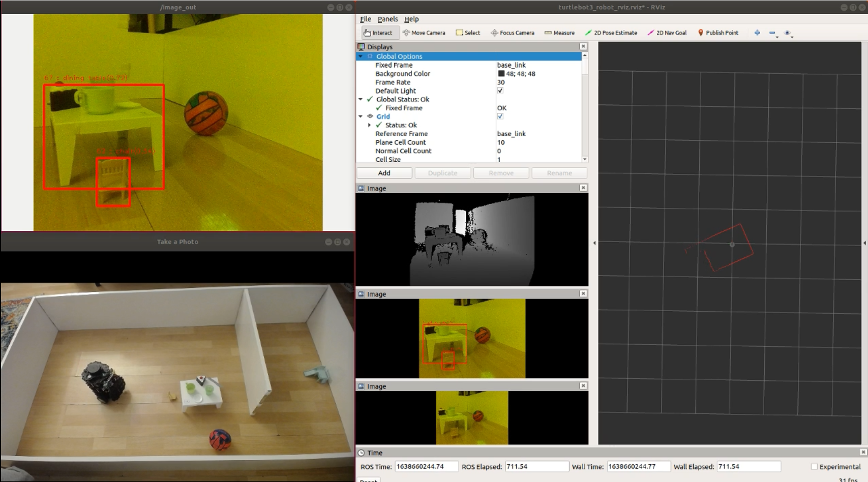Open the File menu
This screenshot has width=868, height=482.
pyautogui.click(x=365, y=19)
